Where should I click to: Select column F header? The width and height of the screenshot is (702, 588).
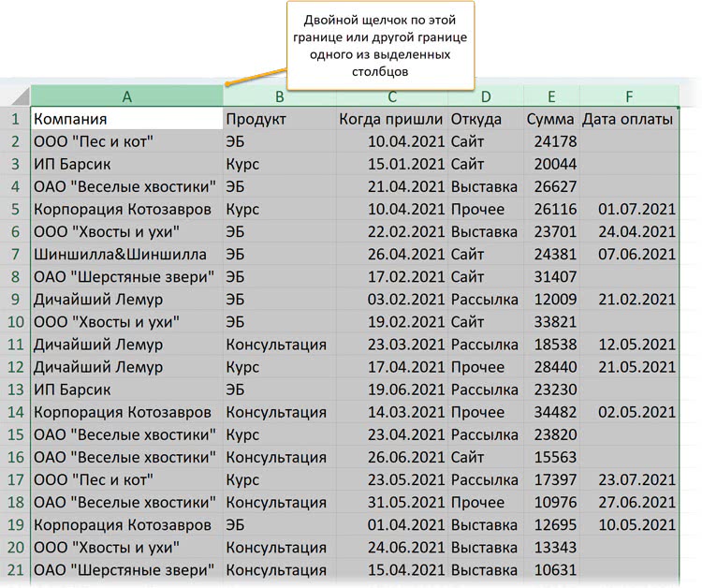pos(629,96)
